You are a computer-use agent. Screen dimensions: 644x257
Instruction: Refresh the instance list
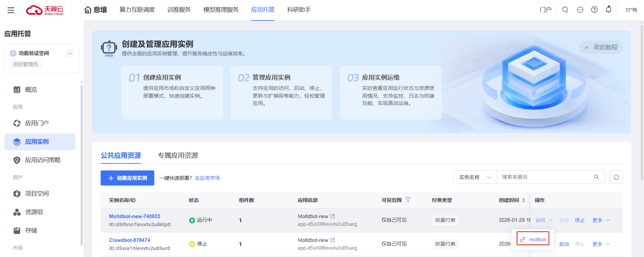(616, 177)
